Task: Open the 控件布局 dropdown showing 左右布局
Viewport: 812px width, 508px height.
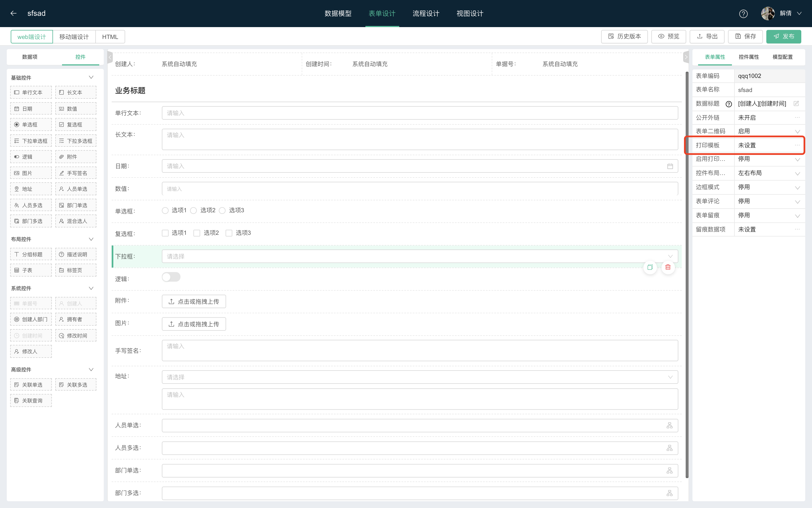Action: (769, 173)
